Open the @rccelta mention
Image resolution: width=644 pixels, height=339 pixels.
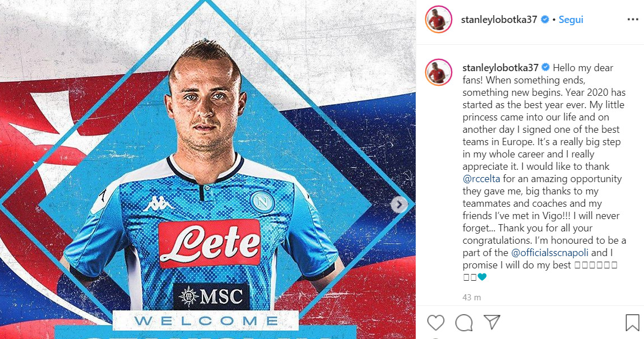pos(481,179)
